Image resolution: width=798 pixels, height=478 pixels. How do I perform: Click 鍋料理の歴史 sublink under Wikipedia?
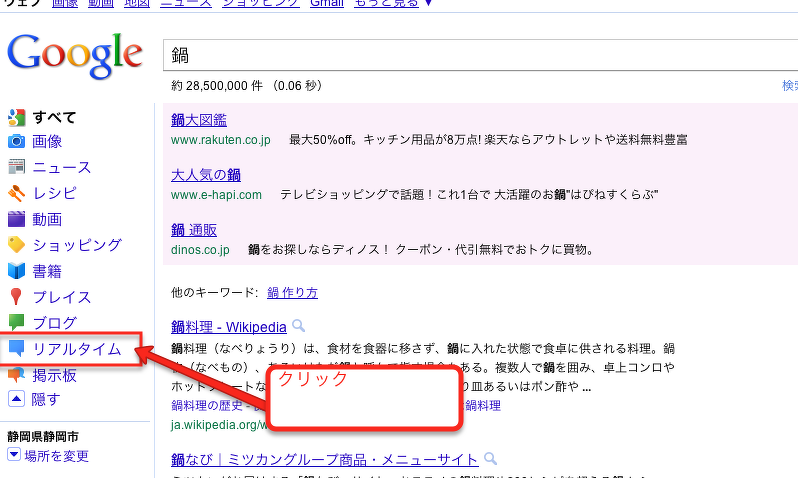click(209, 405)
